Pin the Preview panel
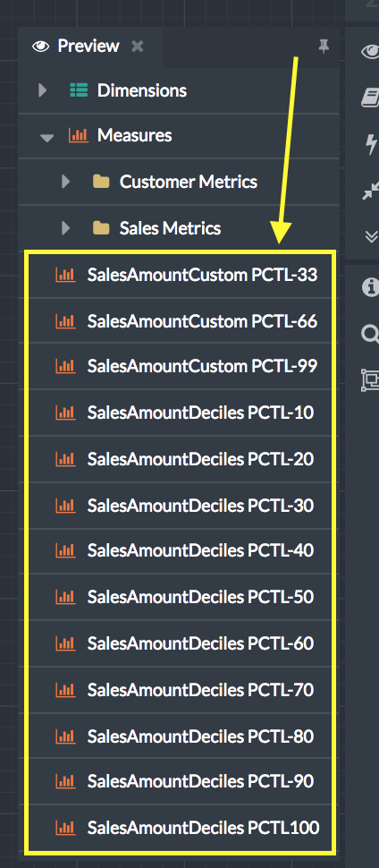 pos(324,47)
